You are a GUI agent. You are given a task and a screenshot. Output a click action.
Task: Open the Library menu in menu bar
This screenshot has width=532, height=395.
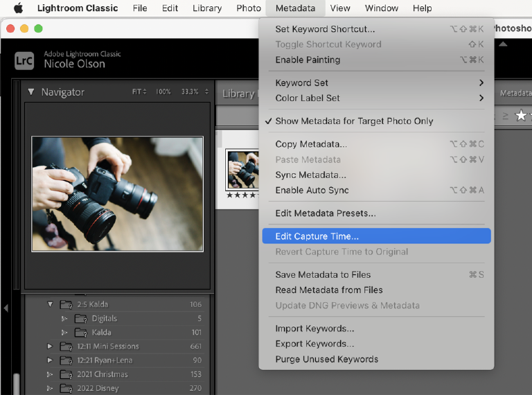(206, 8)
